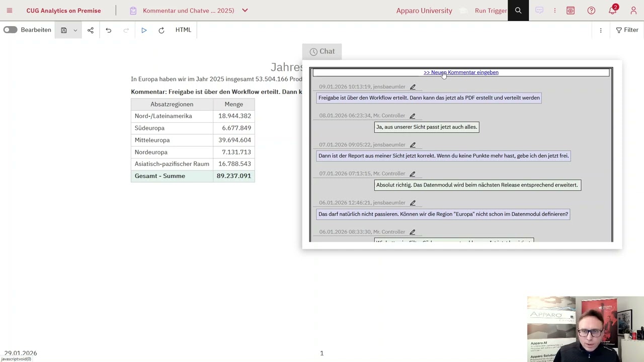The width and height of the screenshot is (644, 362).
Task: Click the Absatzregionen column header
Action: click(x=172, y=104)
